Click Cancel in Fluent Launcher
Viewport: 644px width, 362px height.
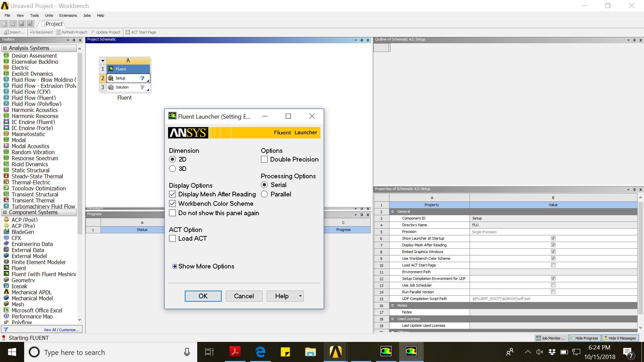[244, 296]
